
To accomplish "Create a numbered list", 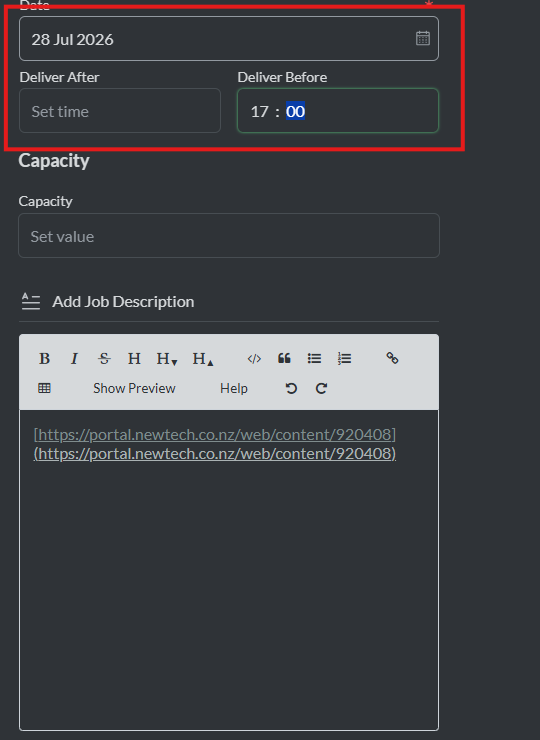I will point(345,359).
